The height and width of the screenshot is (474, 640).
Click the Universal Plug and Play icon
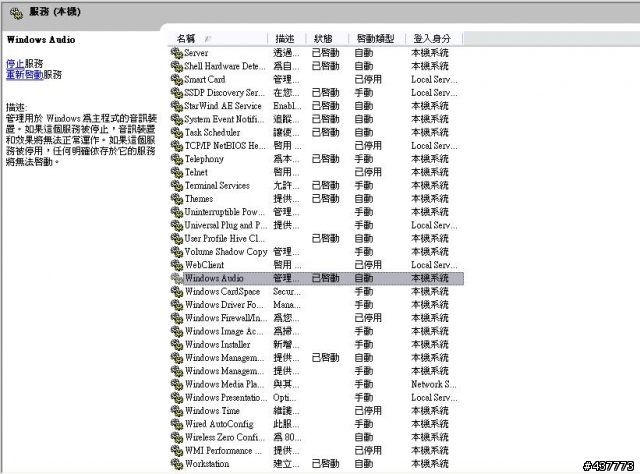click(176, 225)
